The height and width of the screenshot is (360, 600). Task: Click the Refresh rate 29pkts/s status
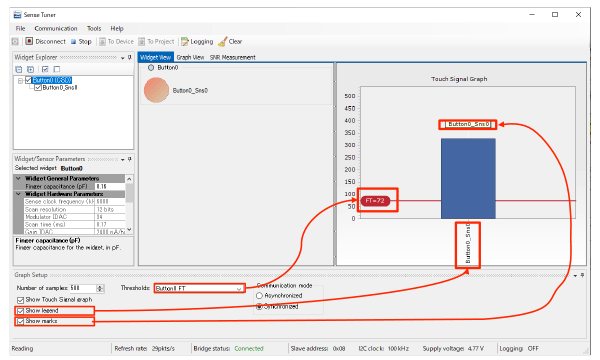145,349
